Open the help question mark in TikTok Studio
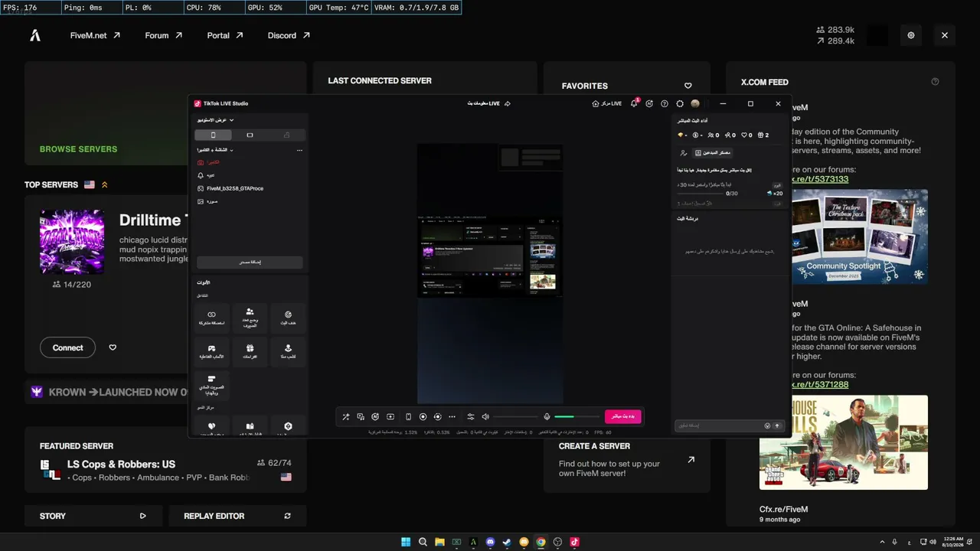Viewport: 980px width, 551px height. [x=665, y=103]
